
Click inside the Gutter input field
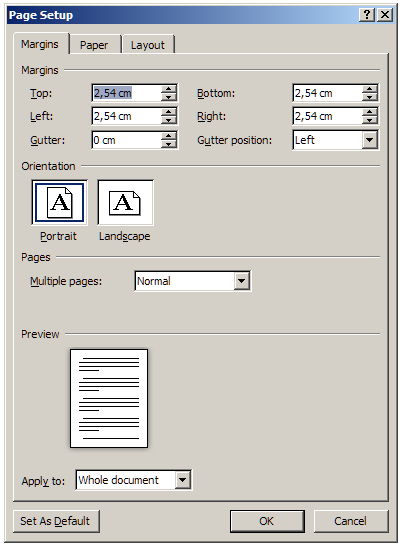coord(127,140)
